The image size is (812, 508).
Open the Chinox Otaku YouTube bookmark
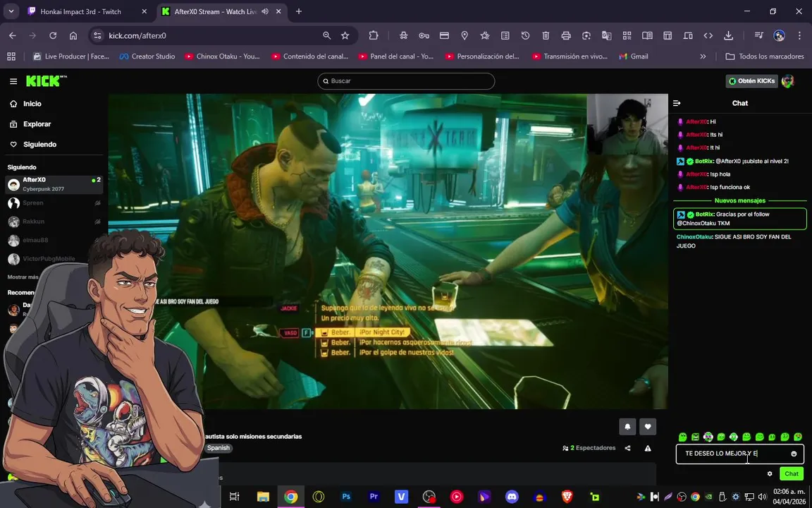pyautogui.click(x=222, y=56)
